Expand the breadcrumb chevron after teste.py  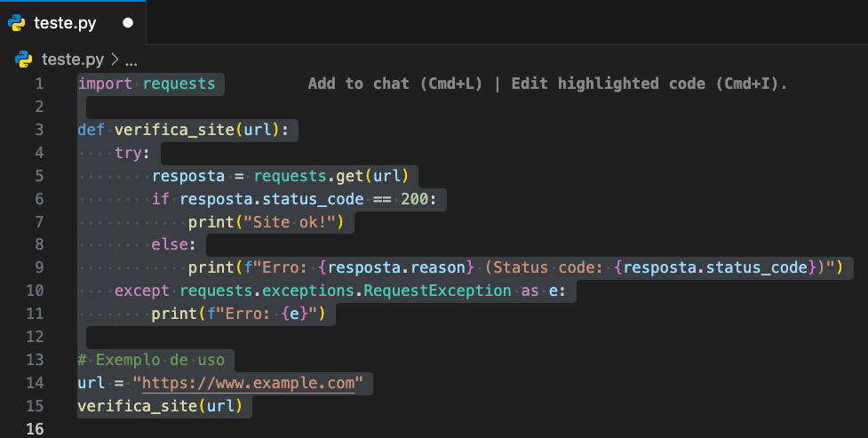[x=115, y=59]
